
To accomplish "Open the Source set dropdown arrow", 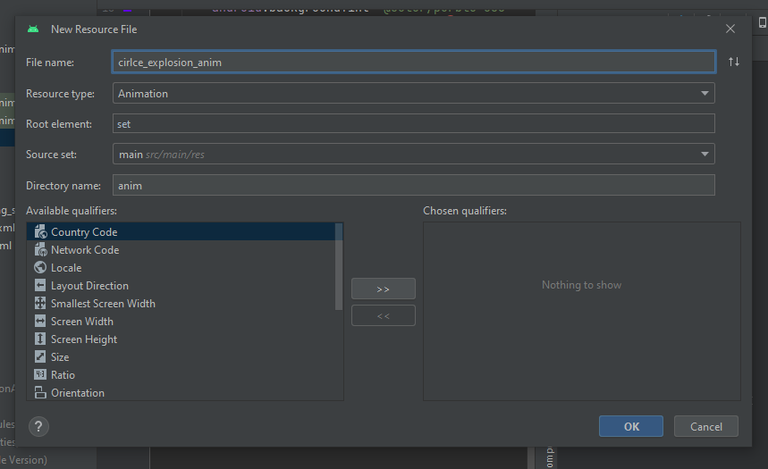I will [x=704, y=154].
